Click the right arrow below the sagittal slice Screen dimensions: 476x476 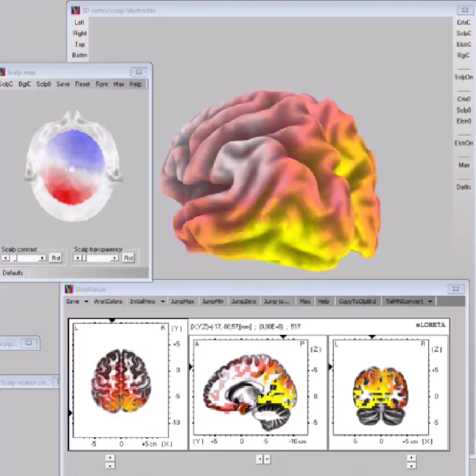point(267,459)
